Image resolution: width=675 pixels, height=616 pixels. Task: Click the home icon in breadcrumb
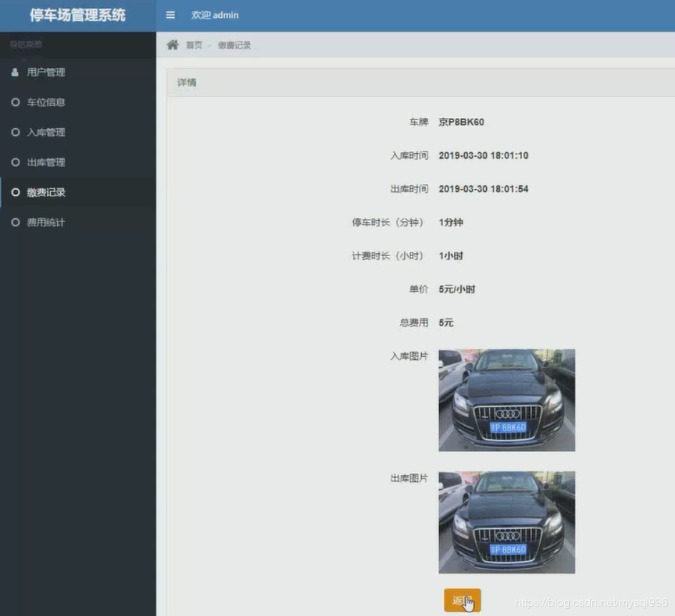(172, 45)
